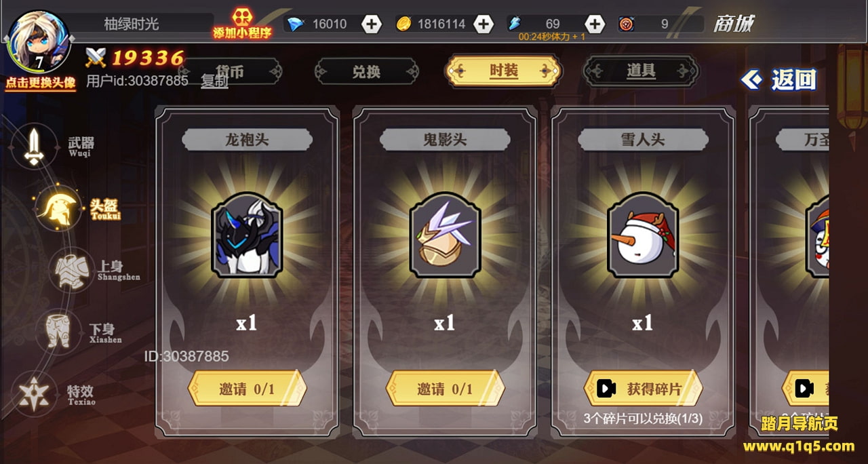Switch to the 兑换 exchange tab
The image size is (868, 464).
tap(367, 71)
